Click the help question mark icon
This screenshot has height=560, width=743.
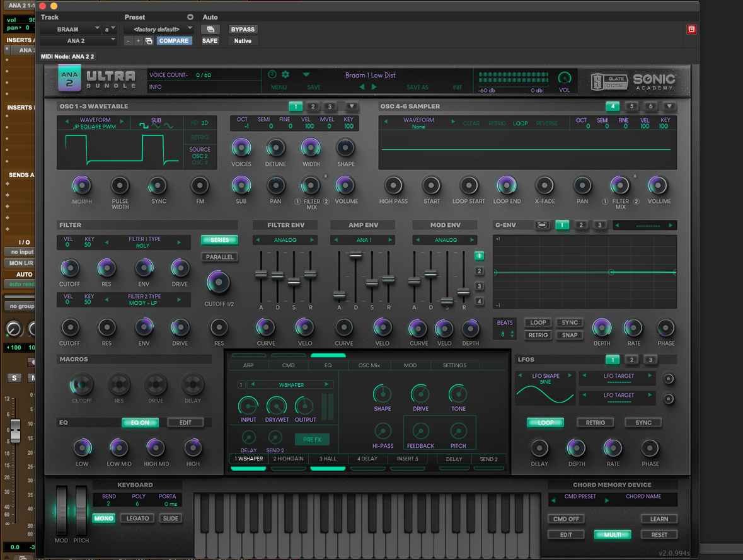pos(272,74)
